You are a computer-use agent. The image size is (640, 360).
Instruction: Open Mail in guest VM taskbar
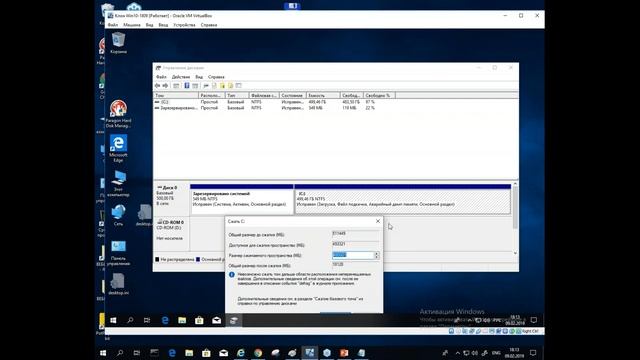(x=216, y=320)
